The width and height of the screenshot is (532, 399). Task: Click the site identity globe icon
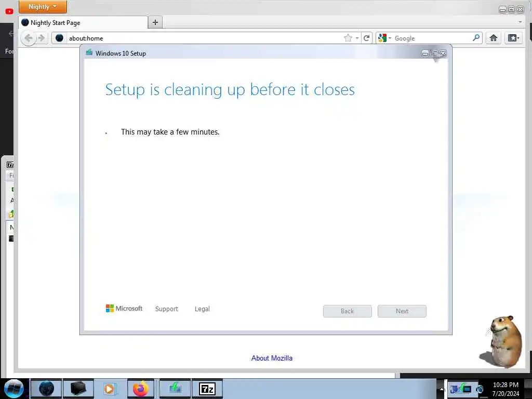pos(59,38)
